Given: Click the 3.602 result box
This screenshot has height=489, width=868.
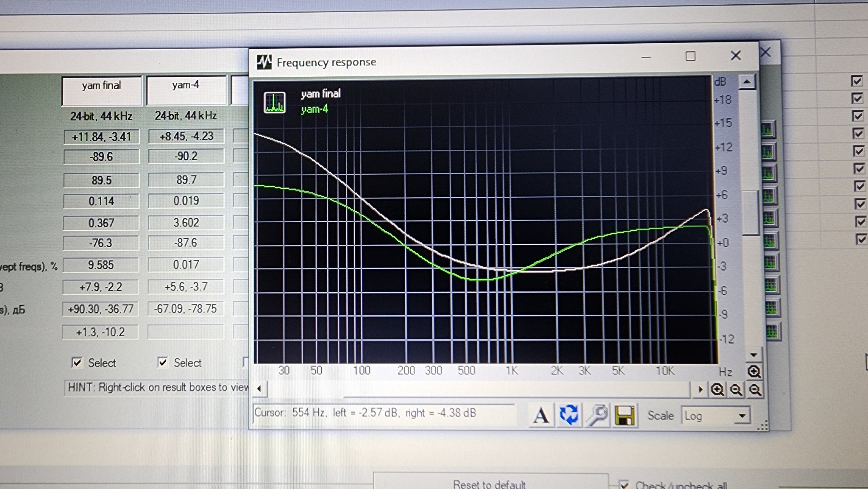Looking at the screenshot, I should pyautogui.click(x=186, y=223).
